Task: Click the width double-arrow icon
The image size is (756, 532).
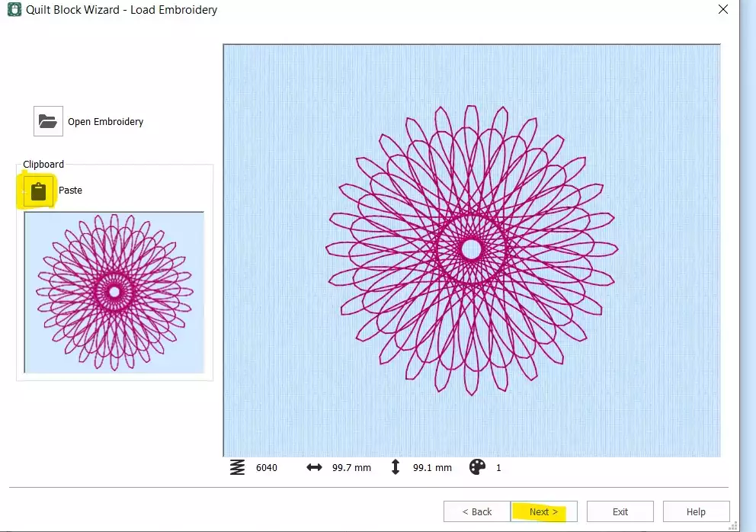Action: (314, 467)
